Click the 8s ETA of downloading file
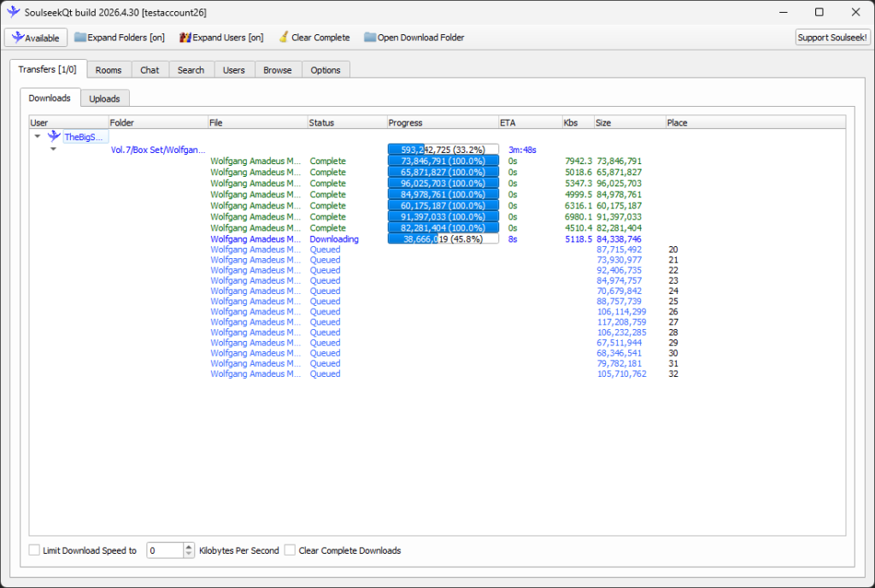This screenshot has width=875, height=588. 513,238
